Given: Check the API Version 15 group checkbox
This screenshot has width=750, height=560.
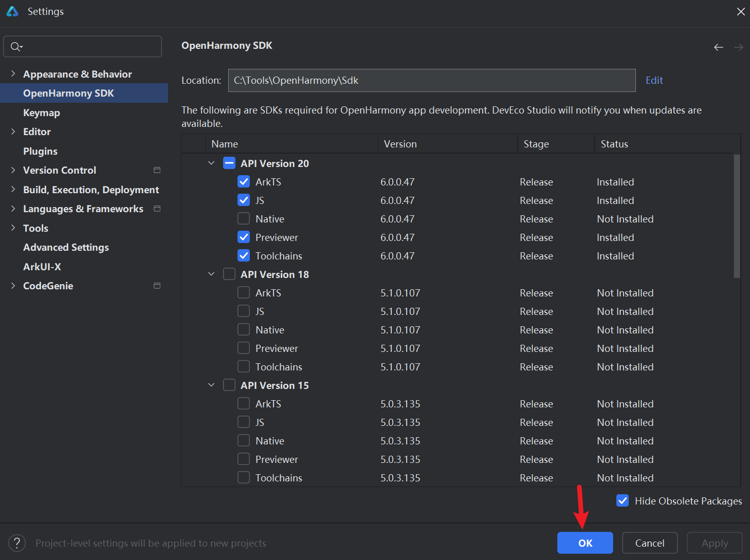Looking at the screenshot, I should 229,385.
